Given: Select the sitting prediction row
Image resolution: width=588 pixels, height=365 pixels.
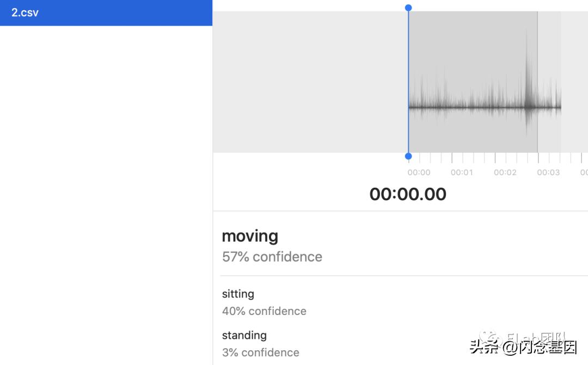Looking at the screenshot, I should click(x=238, y=294).
